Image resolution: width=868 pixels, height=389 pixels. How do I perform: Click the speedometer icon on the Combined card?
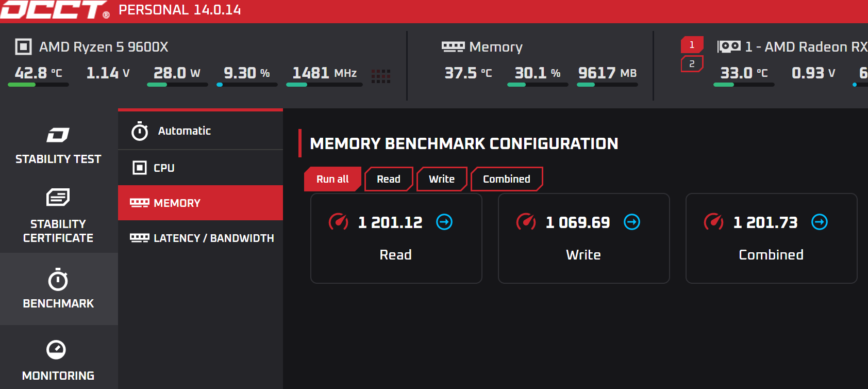tap(714, 222)
